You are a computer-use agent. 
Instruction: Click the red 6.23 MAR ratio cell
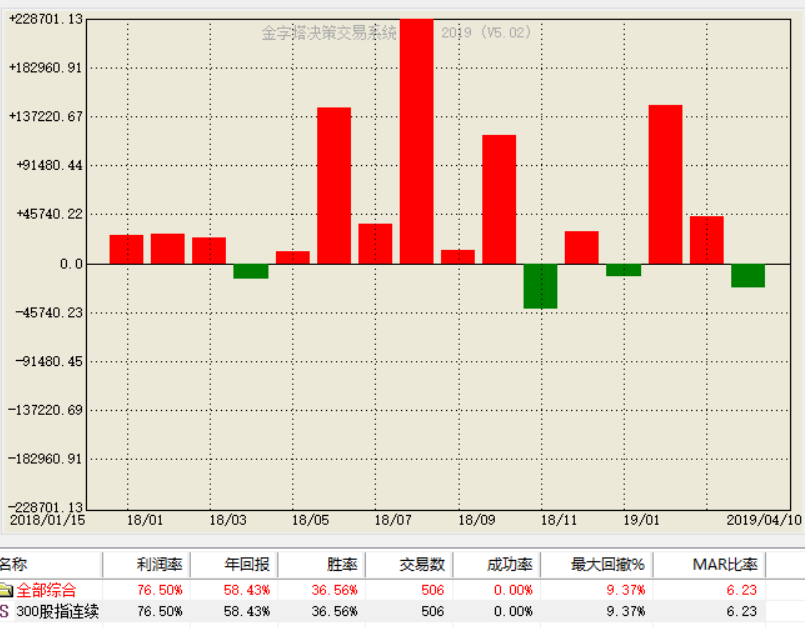[x=741, y=590]
